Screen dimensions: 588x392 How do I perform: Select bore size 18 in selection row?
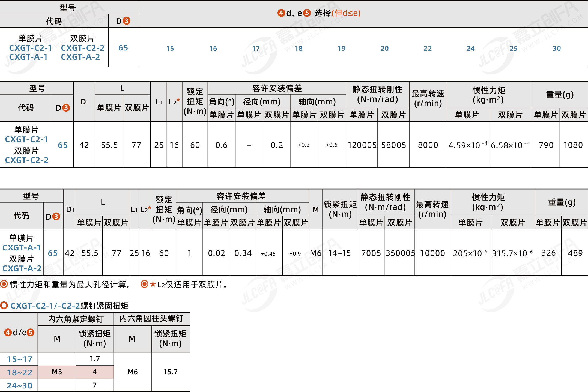point(299,49)
